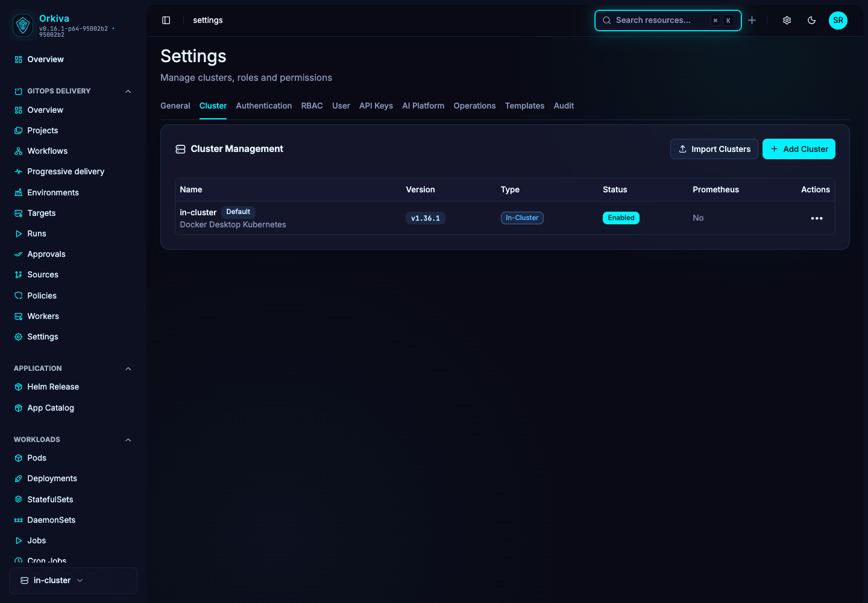868x603 pixels.
Task: Open Jobs in the sidebar
Action: pos(72,540)
